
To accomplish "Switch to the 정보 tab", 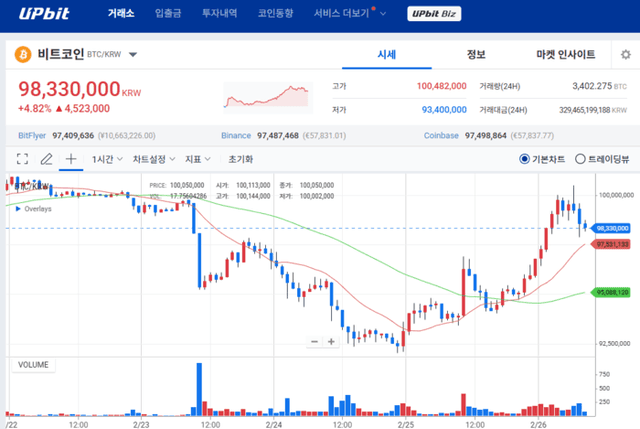I will pyautogui.click(x=476, y=54).
